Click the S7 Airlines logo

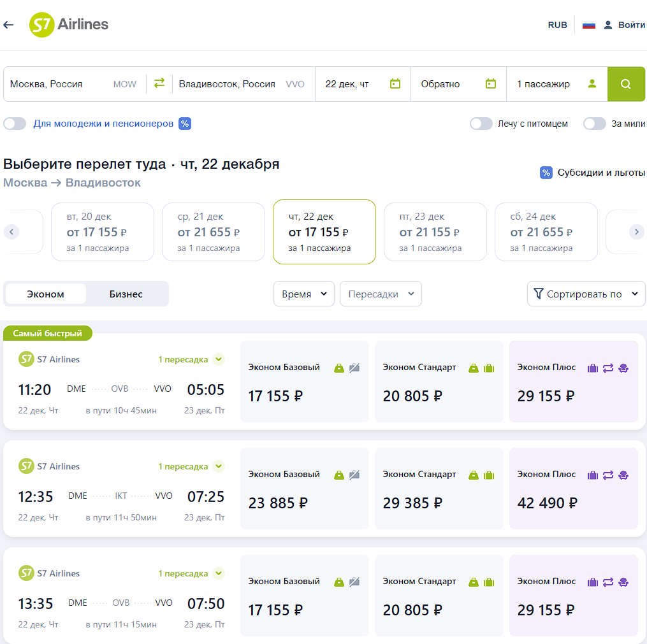point(69,25)
